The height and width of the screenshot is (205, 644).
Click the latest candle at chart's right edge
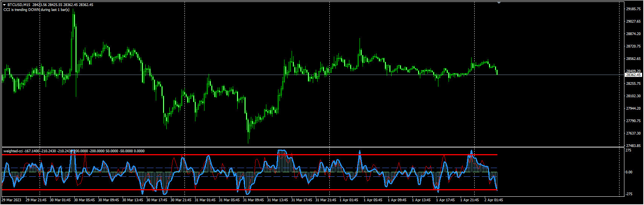(x=497, y=72)
